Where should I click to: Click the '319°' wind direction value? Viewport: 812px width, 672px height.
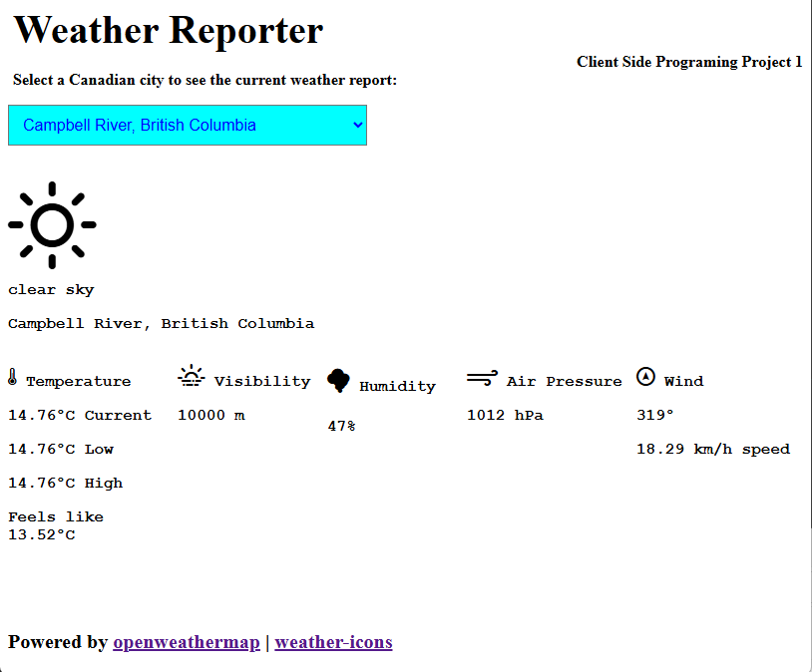tap(655, 415)
